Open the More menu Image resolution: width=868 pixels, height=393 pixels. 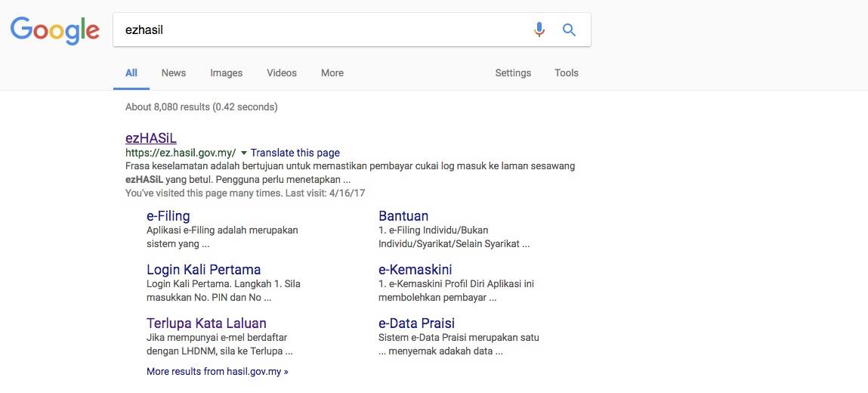[332, 73]
